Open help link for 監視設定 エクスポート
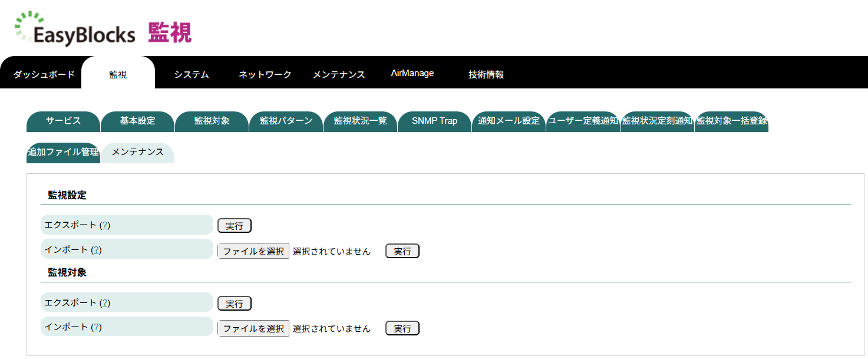The width and height of the screenshot is (868, 359). tap(105, 225)
